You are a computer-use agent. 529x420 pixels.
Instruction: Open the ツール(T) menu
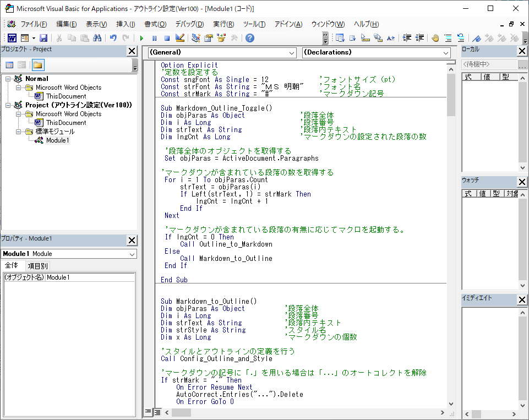(x=254, y=24)
